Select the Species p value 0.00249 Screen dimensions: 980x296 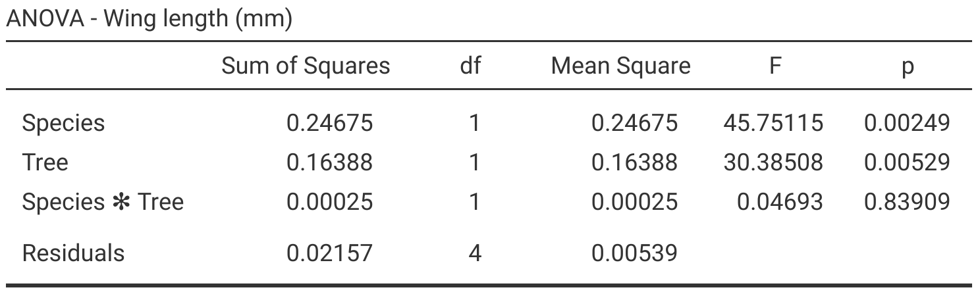[x=907, y=123]
